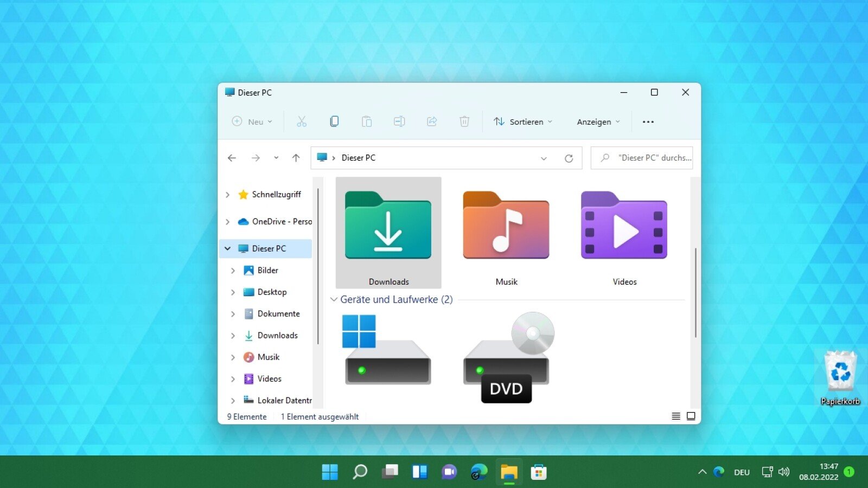Viewport: 868px width, 488px height.
Task: Delete the selected Downloads folder via trash icon
Action: 464,121
